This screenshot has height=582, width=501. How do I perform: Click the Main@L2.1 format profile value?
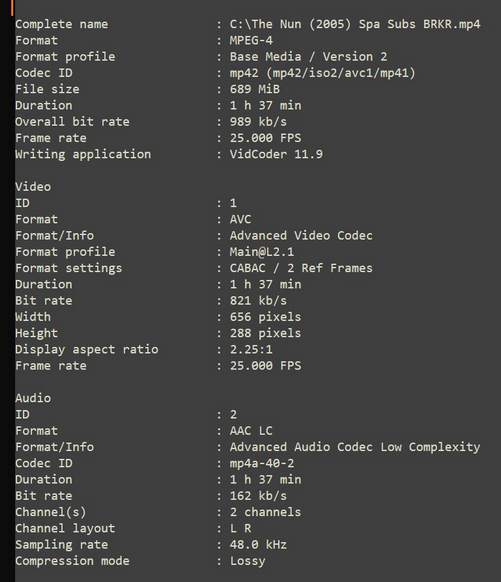click(x=262, y=252)
